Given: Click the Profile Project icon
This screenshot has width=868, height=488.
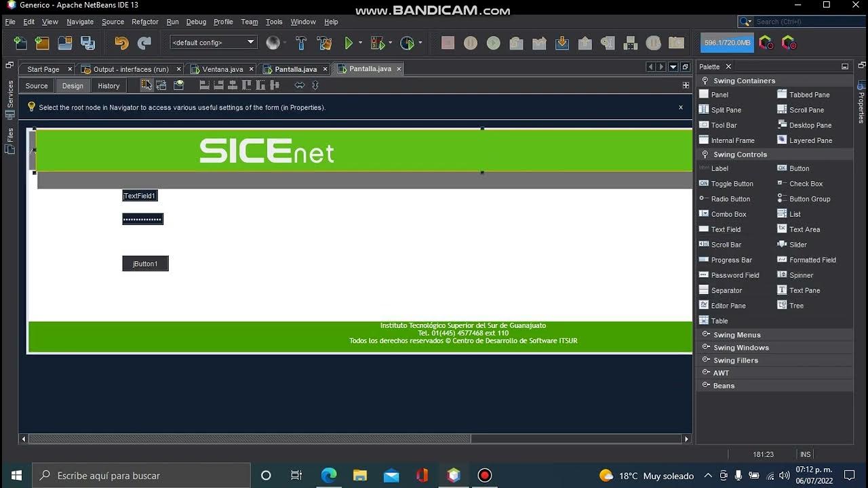Looking at the screenshot, I should [408, 43].
